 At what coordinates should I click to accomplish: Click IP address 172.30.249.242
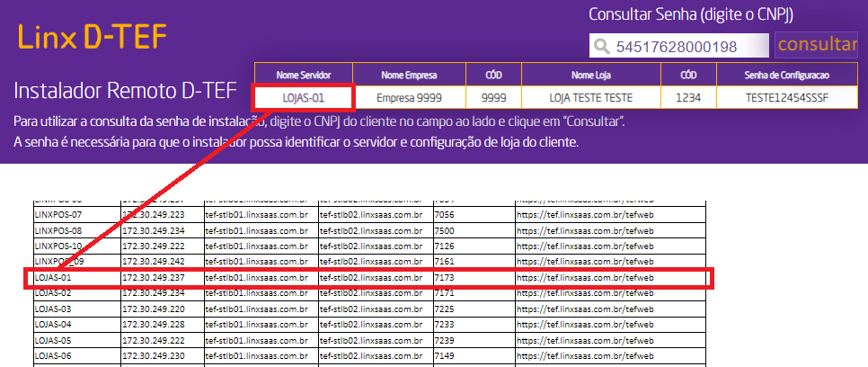[x=154, y=261]
